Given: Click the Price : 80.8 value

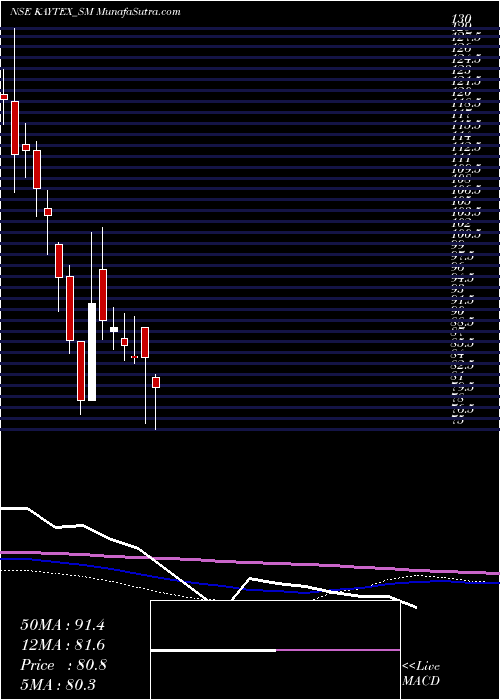Looking at the screenshot, I should pos(63,665).
